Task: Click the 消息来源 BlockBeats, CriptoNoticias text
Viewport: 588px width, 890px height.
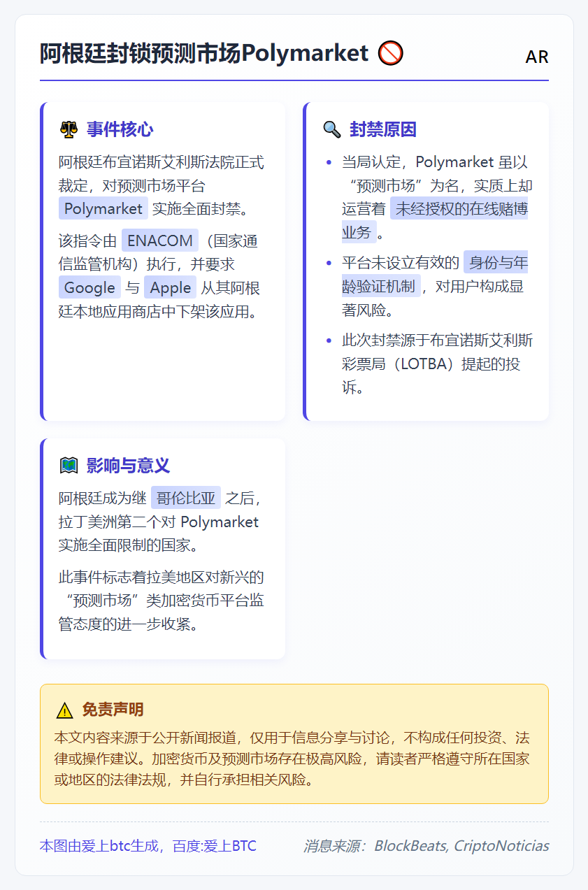Action: point(426,846)
